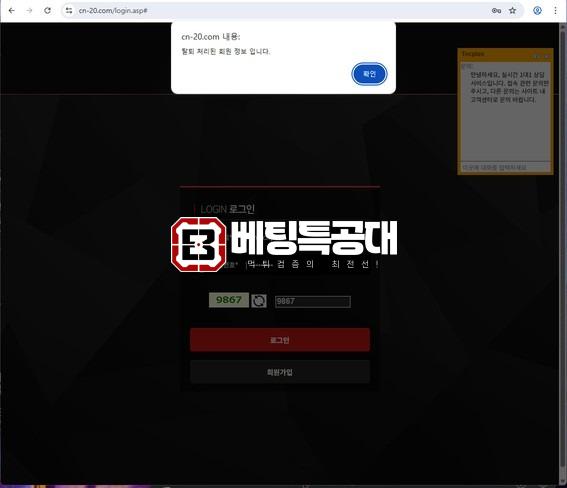Click the alert message text 탈퇴 처리된 회원 정보 입니다

coord(226,51)
